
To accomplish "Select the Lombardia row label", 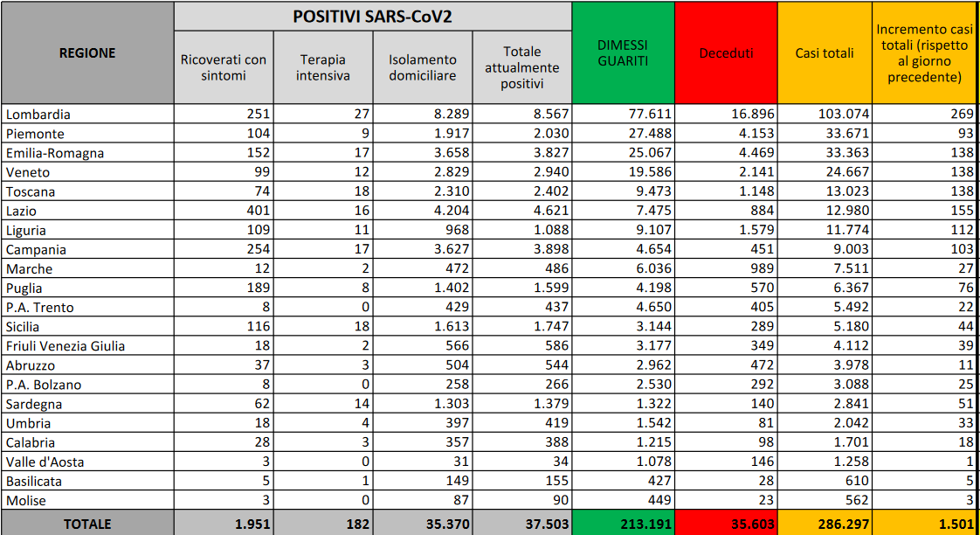I will pos(38,115).
